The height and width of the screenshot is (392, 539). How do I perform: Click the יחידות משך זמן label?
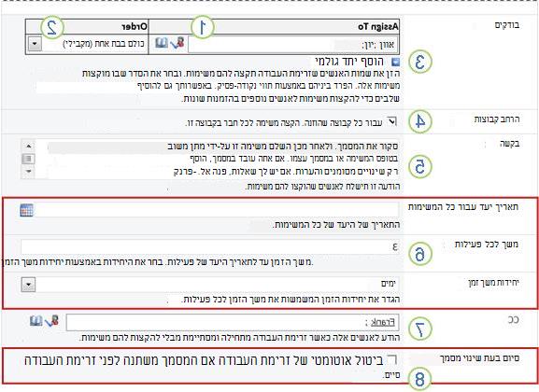tap(493, 283)
